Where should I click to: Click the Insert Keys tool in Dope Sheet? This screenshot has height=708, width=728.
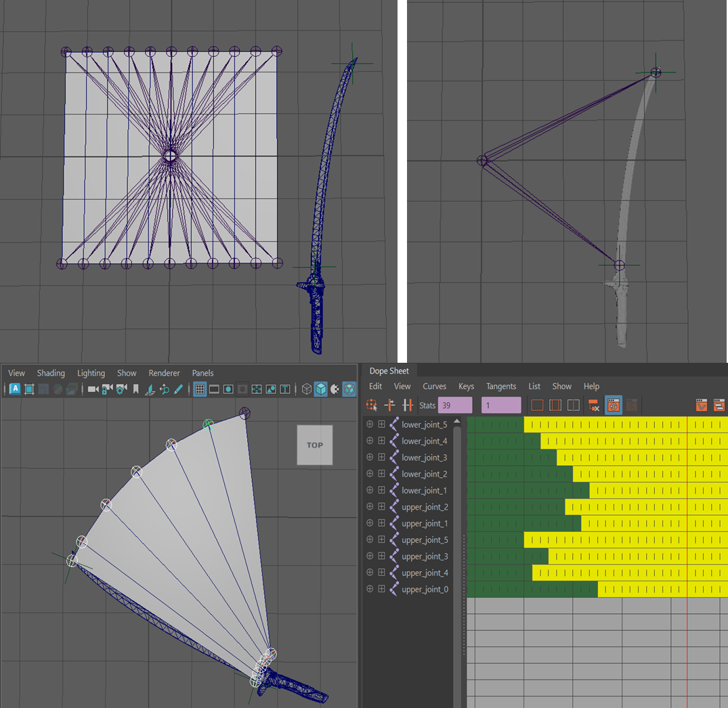[407, 405]
